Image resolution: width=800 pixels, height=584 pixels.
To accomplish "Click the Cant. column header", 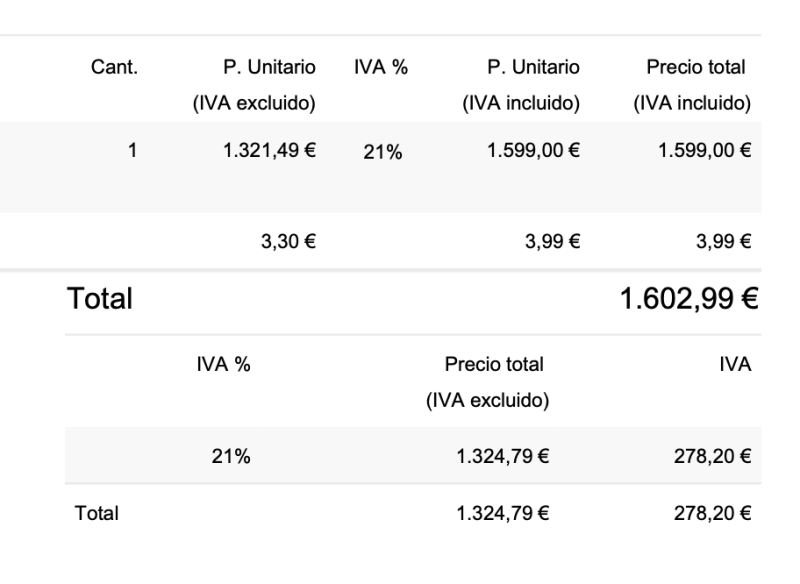I will [x=114, y=67].
